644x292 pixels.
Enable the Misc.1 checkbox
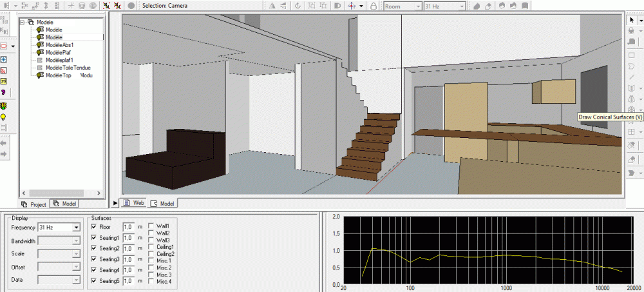(x=151, y=261)
